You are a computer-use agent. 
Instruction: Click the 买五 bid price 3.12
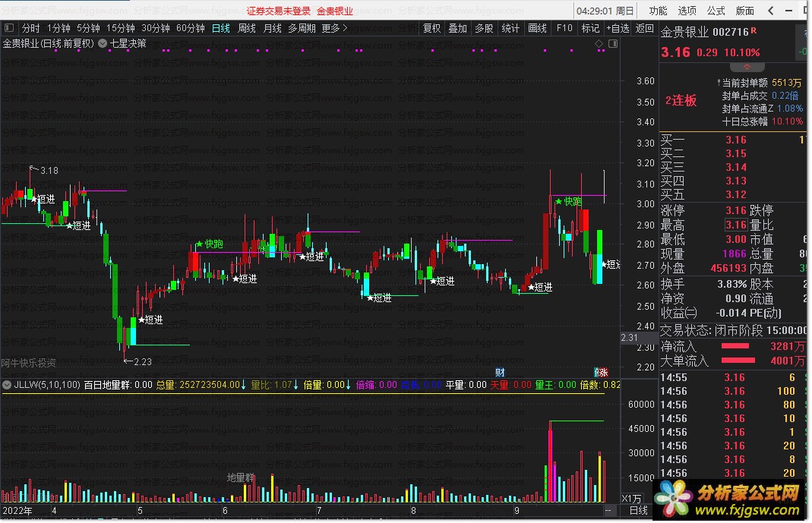click(x=736, y=194)
